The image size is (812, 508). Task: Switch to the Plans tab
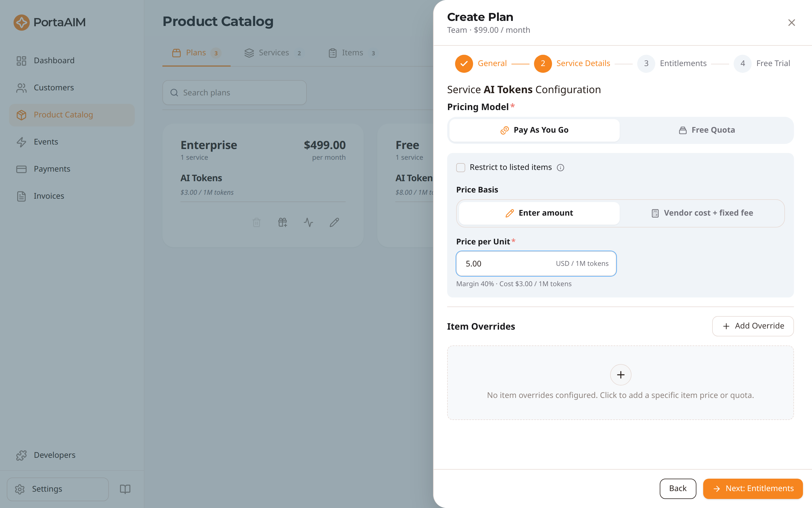coord(196,53)
